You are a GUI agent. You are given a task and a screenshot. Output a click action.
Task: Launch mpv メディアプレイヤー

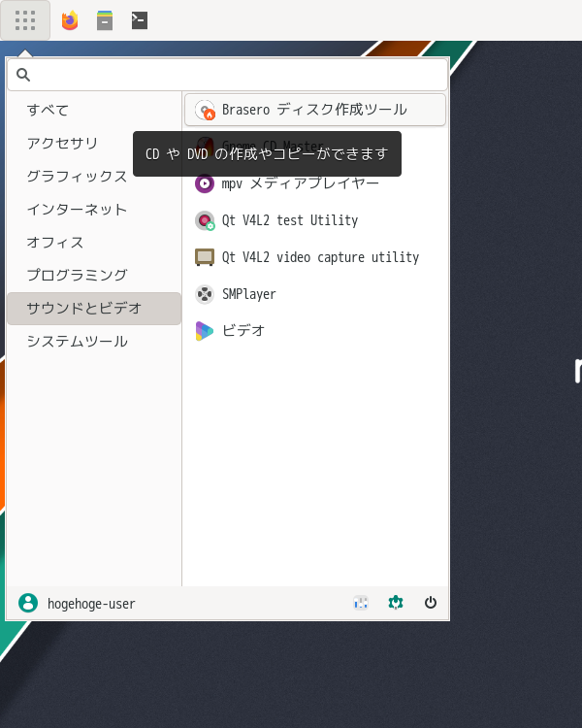[x=315, y=183]
